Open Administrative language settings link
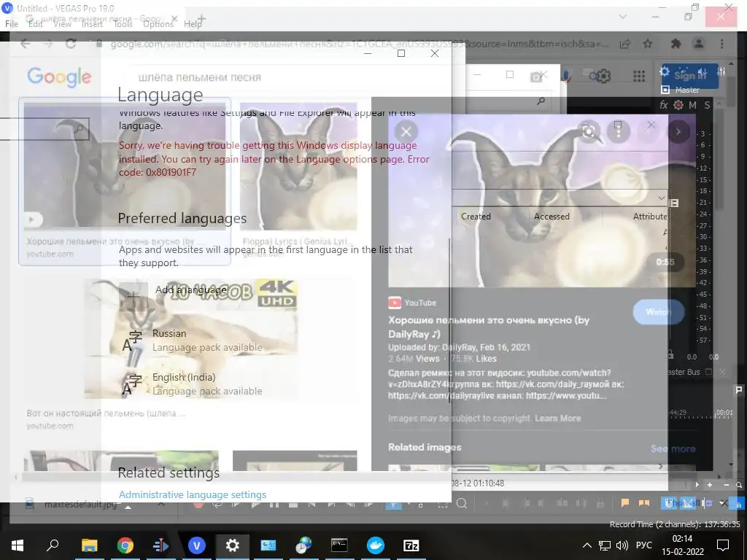This screenshot has height=560, width=747. click(193, 494)
